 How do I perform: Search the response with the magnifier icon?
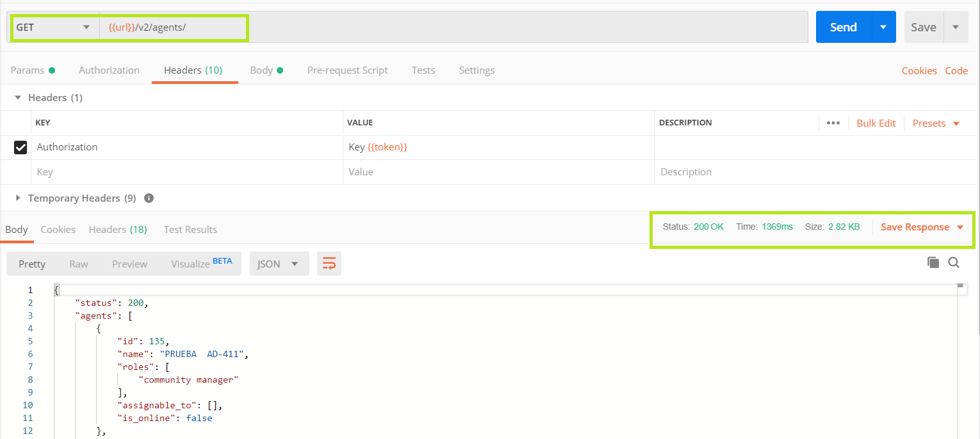(954, 262)
